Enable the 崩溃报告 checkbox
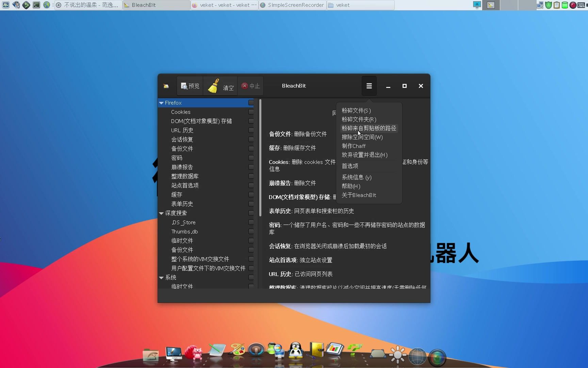This screenshot has width=588, height=368. [x=251, y=167]
